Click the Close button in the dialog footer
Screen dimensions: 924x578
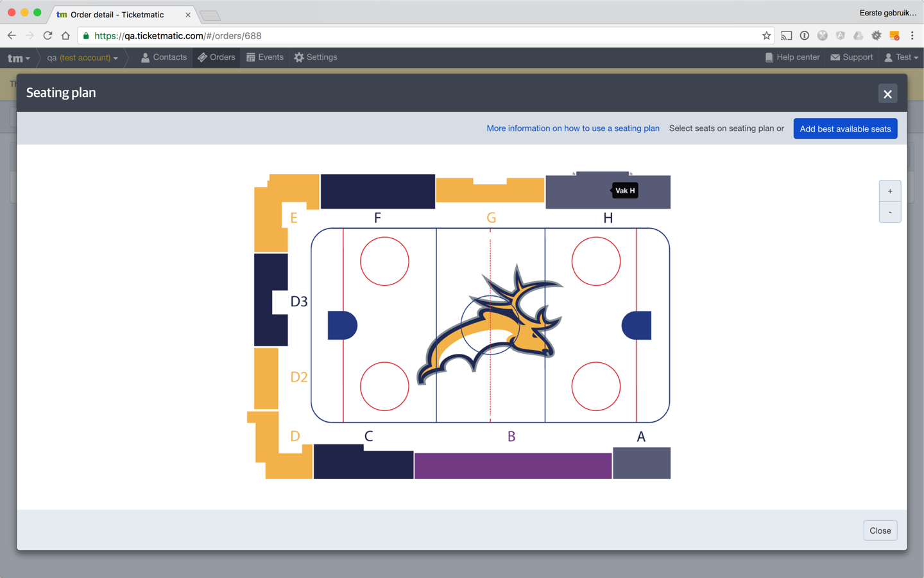880,530
